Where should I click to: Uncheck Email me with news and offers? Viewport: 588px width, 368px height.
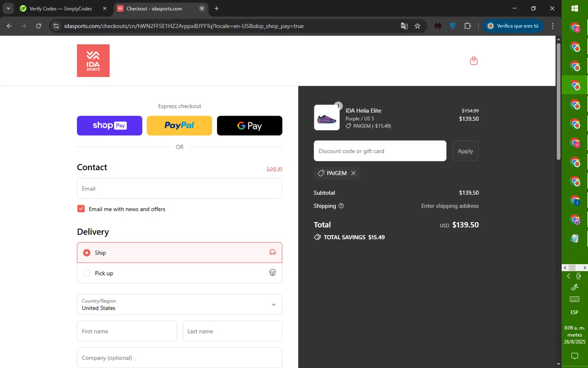(x=81, y=209)
